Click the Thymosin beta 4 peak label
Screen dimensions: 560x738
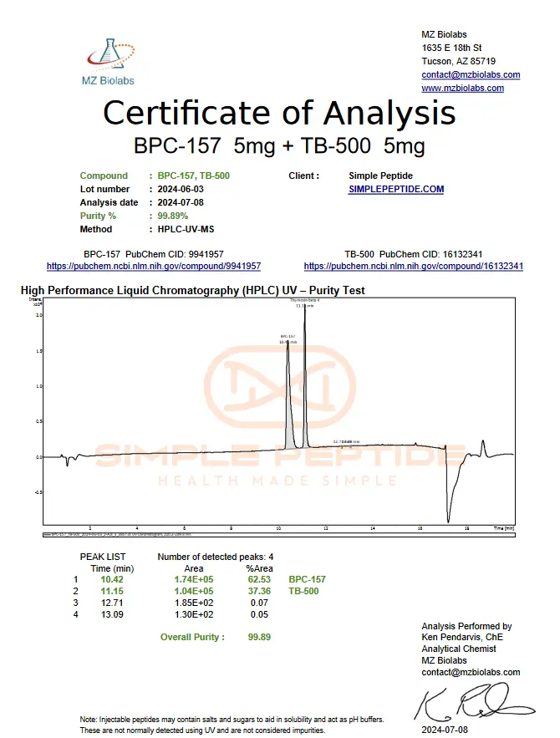305,300
